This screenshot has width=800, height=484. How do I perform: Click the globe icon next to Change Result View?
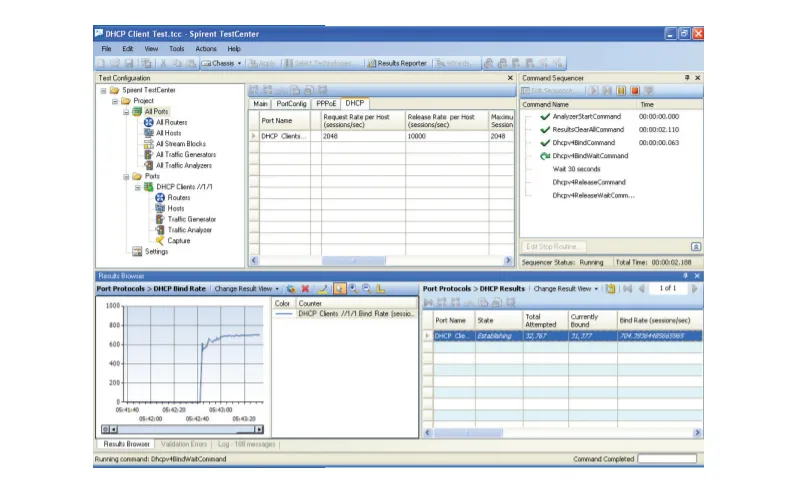(291, 289)
